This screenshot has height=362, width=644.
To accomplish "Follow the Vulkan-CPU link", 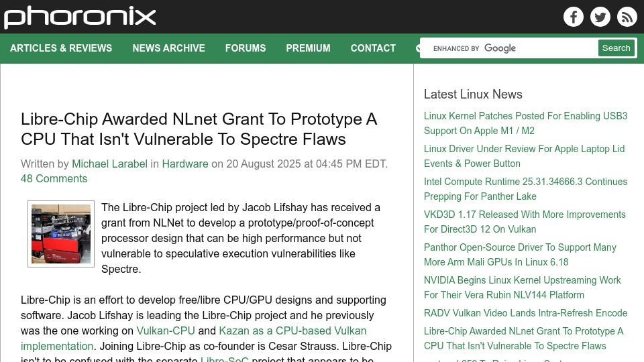I will tap(166, 330).
